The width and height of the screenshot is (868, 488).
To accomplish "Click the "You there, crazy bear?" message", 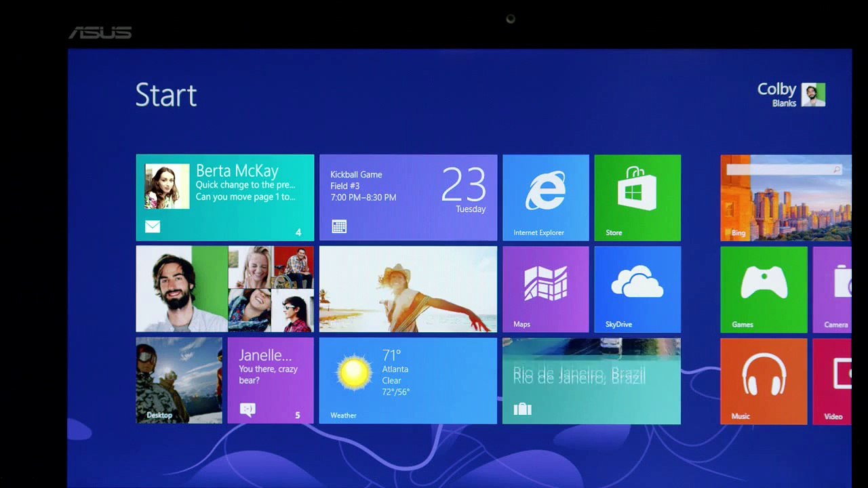I will 268,375.
